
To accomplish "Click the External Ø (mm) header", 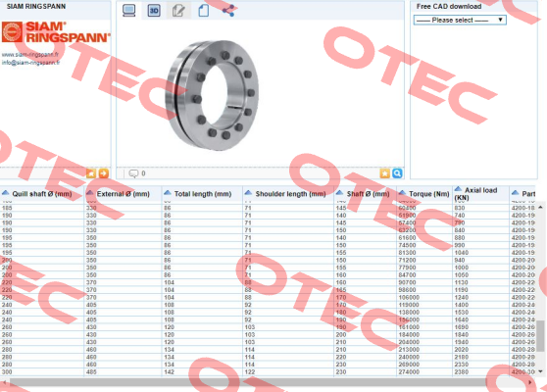I will click(124, 194).
